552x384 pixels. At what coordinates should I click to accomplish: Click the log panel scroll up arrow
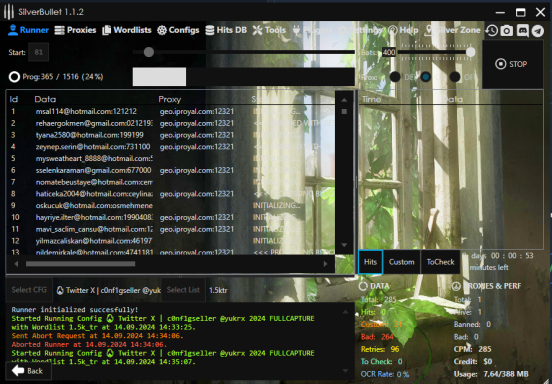pyautogui.click(x=345, y=312)
